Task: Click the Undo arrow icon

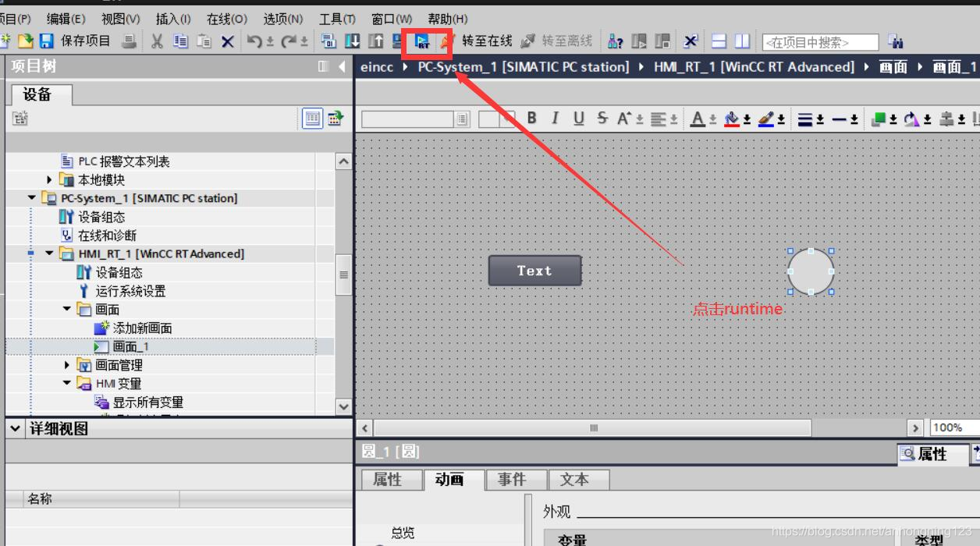Action: coord(254,41)
